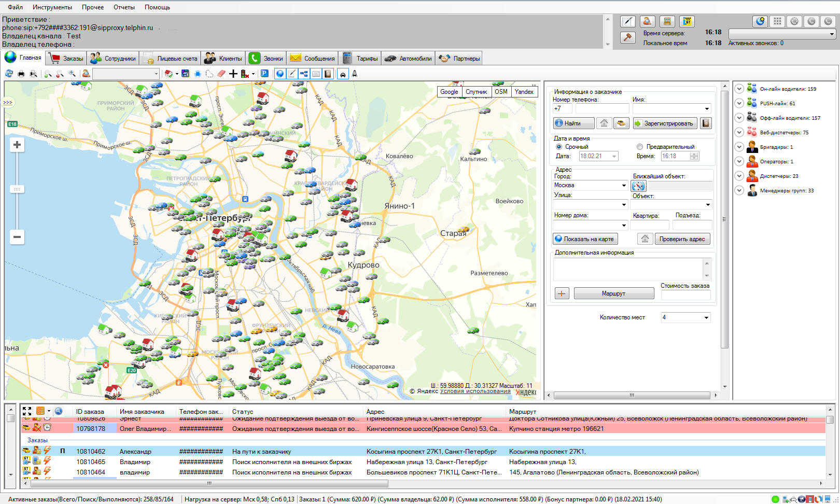Select the freeform polygon drawing tool
The width and height of the screenshot is (840, 504).
209,74
